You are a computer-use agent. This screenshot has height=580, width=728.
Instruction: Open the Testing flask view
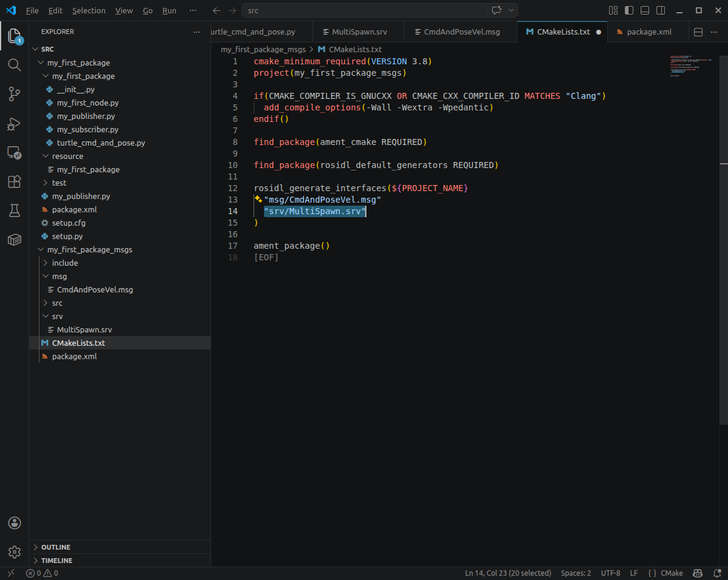[15, 211]
